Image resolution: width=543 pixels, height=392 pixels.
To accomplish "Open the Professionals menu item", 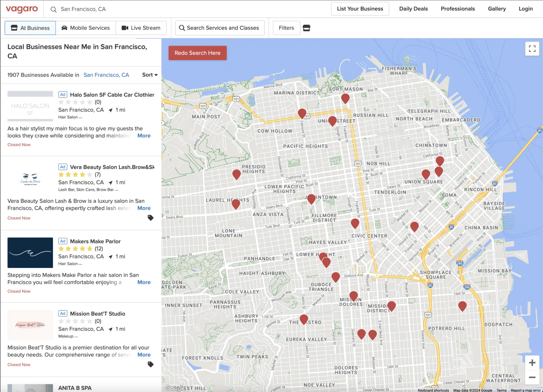I will (458, 9).
